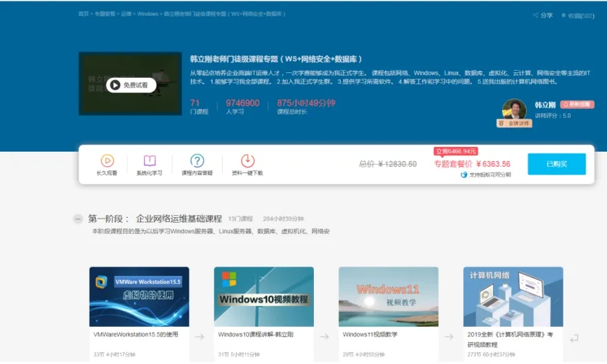The width and height of the screenshot is (607, 364).
Task: Click the 金牌讲师 badge
Action: tap(514, 123)
